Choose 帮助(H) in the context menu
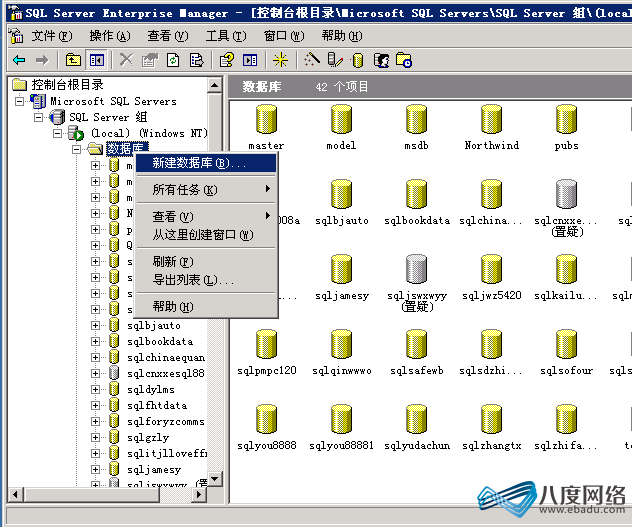This screenshot has width=632, height=527. pos(206,307)
